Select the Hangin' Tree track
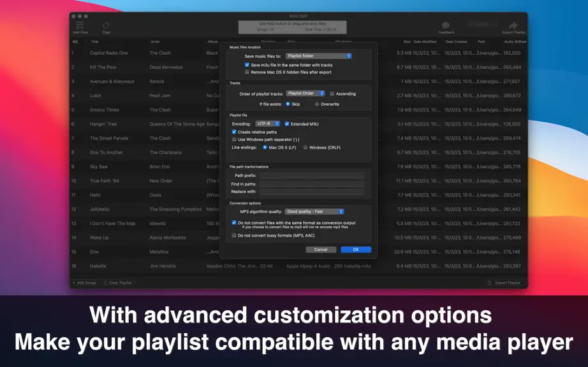 pyautogui.click(x=103, y=124)
